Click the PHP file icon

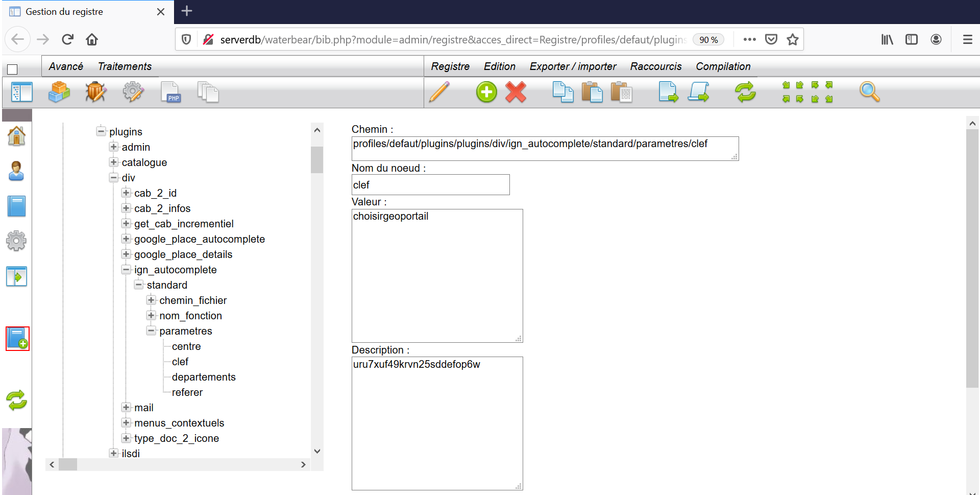[170, 92]
